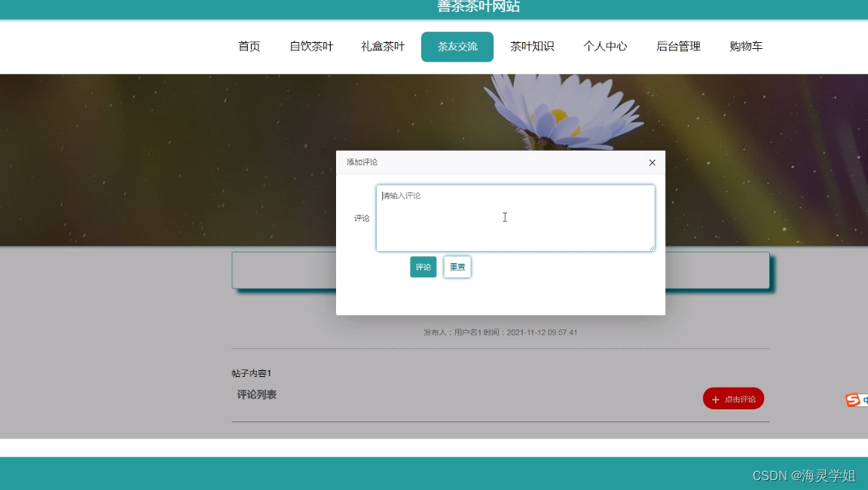The image size is (868, 490).
Task: Click inside the 请输入评论 text area
Action: coord(515,217)
